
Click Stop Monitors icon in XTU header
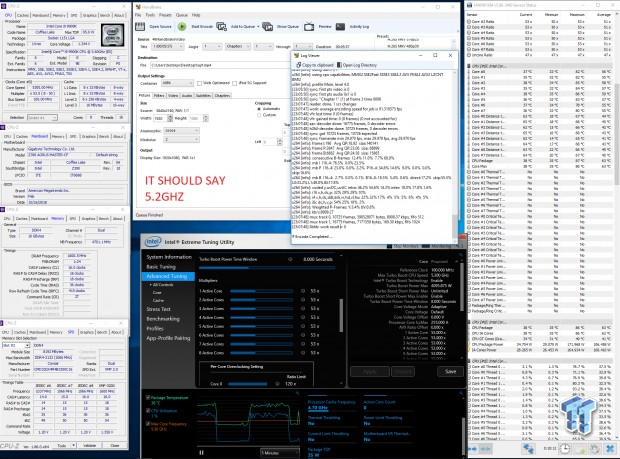pyautogui.click(x=389, y=246)
